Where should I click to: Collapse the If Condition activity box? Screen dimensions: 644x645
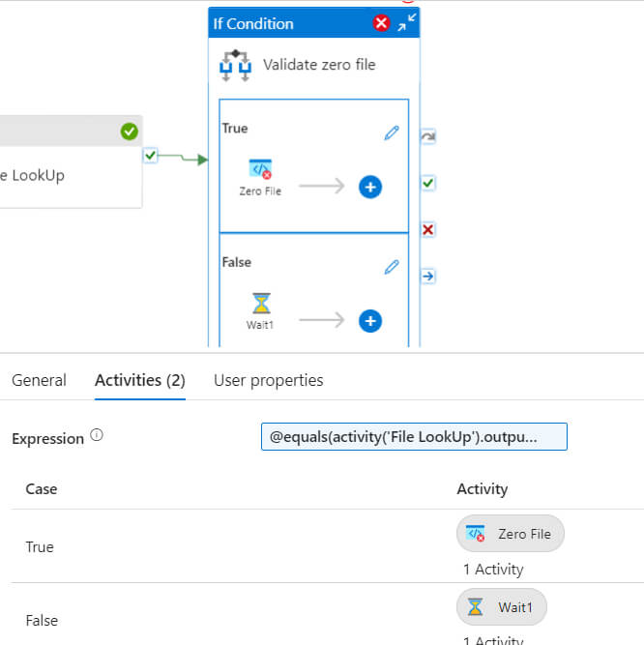(407, 22)
